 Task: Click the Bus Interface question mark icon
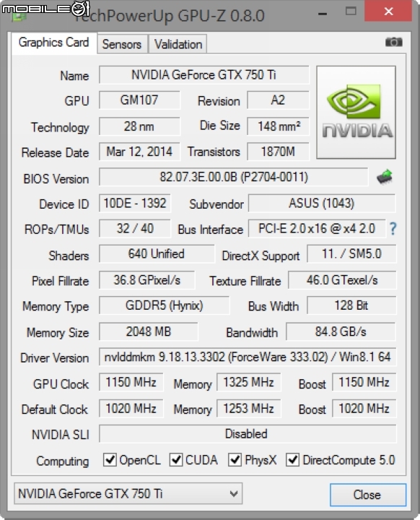coord(393,229)
